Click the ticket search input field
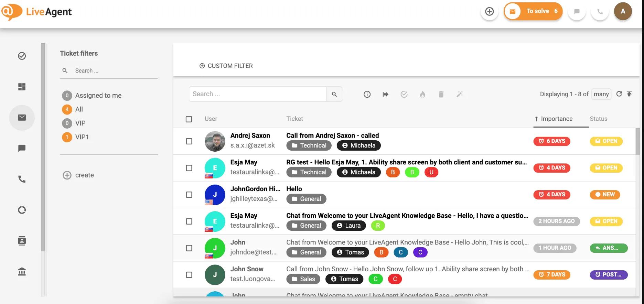Image resolution: width=644 pixels, height=304 pixels. point(258,94)
